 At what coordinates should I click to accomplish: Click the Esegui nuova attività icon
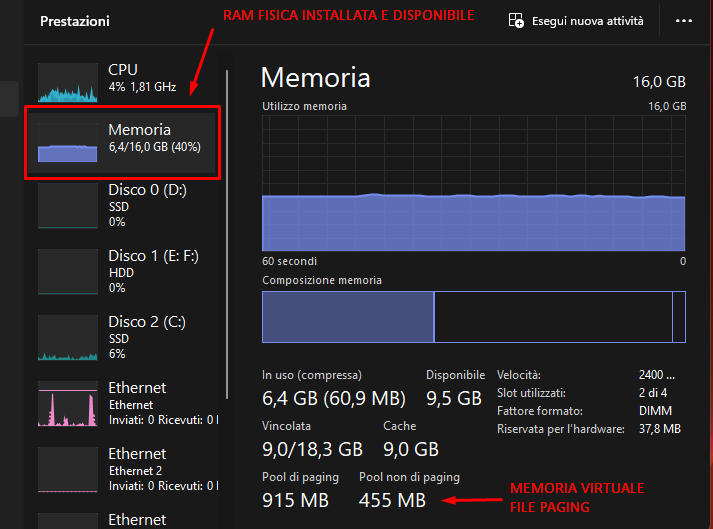(516, 20)
